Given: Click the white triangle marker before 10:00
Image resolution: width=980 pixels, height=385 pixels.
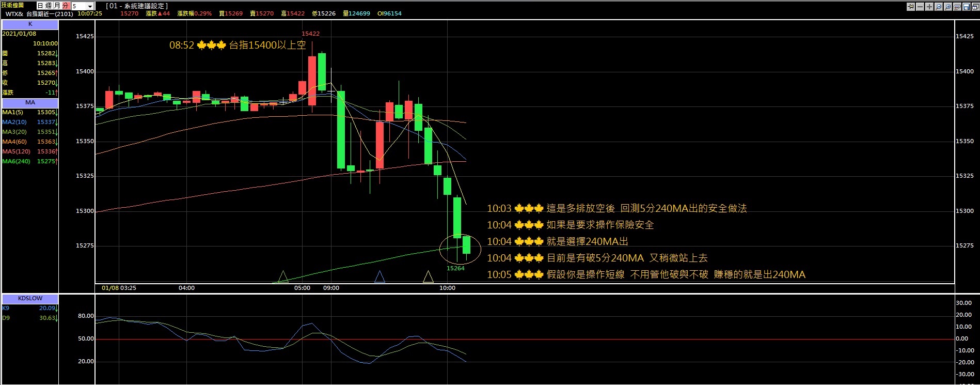Looking at the screenshot, I should (x=428, y=277).
